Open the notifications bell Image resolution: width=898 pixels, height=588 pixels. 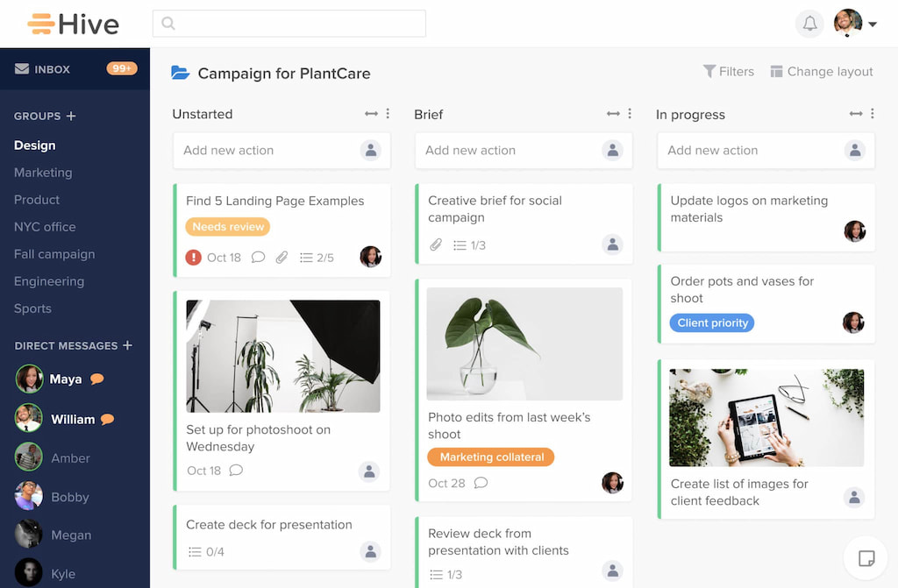[x=809, y=24]
